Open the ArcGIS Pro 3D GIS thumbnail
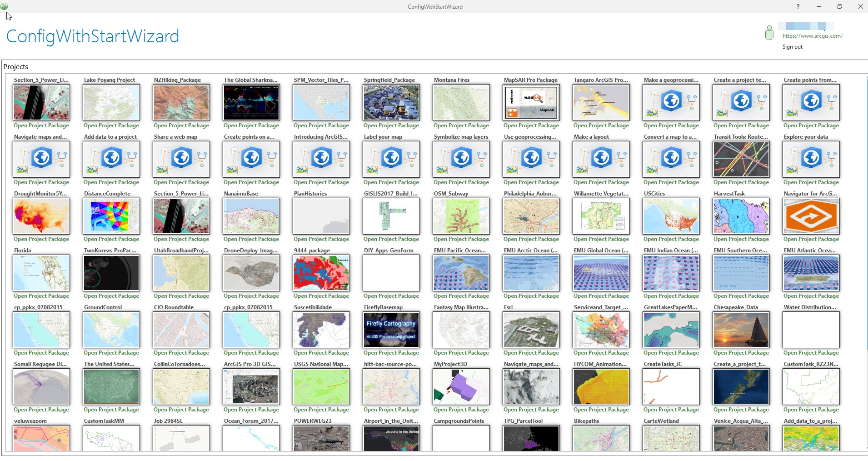This screenshot has width=868, height=461. pyautogui.click(x=251, y=386)
